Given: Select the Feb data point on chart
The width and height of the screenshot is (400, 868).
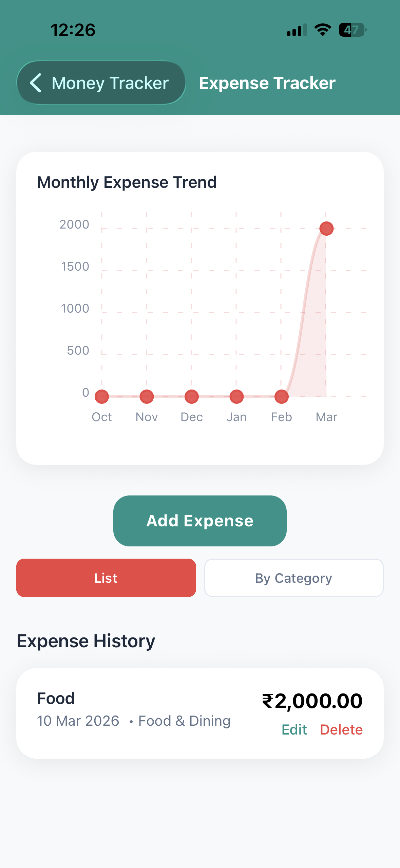Looking at the screenshot, I should click(281, 397).
